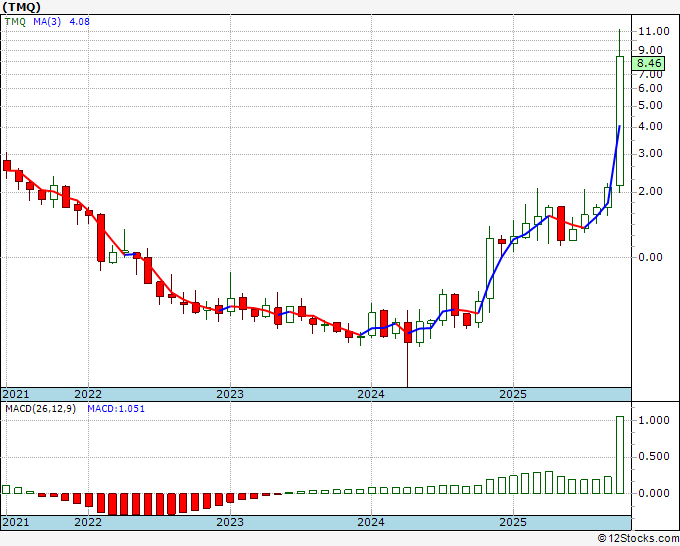Click the 0.00 price axis label
This screenshot has width=680, height=546.
(650, 257)
